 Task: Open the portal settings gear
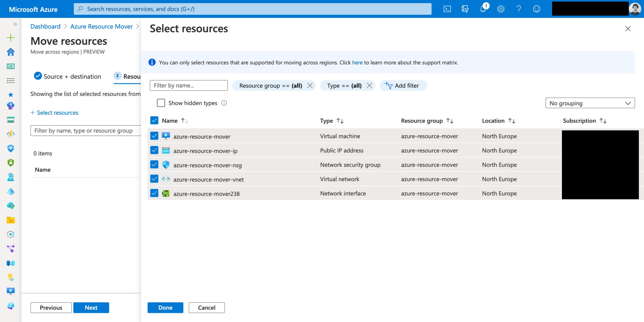(x=501, y=9)
